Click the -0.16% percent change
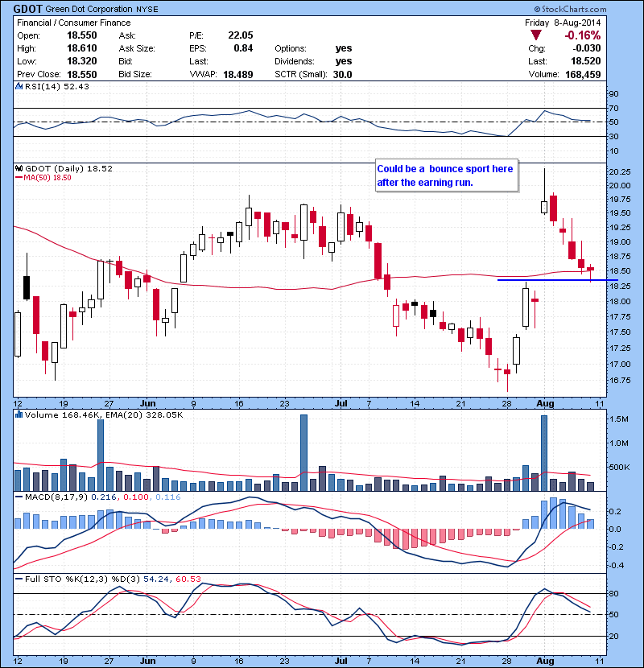 [x=582, y=35]
